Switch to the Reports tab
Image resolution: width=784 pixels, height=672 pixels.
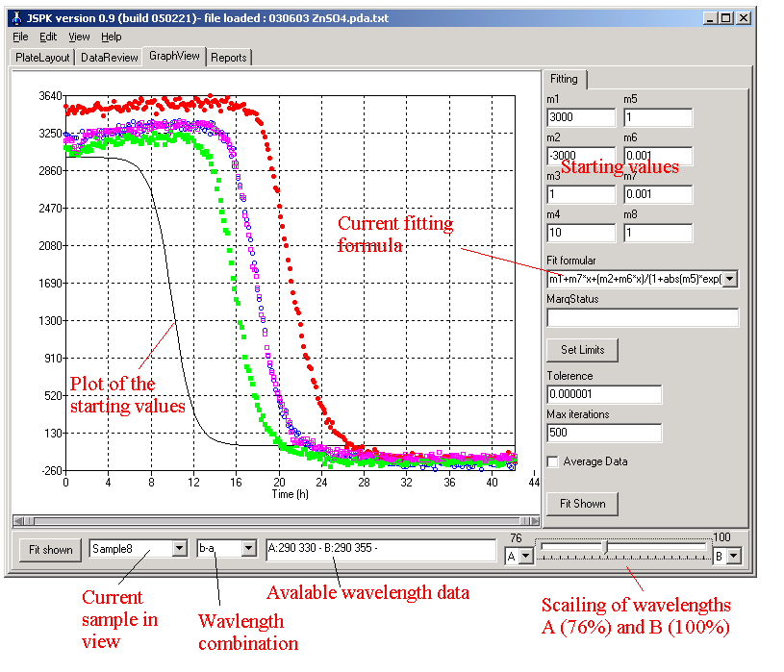pos(229,58)
